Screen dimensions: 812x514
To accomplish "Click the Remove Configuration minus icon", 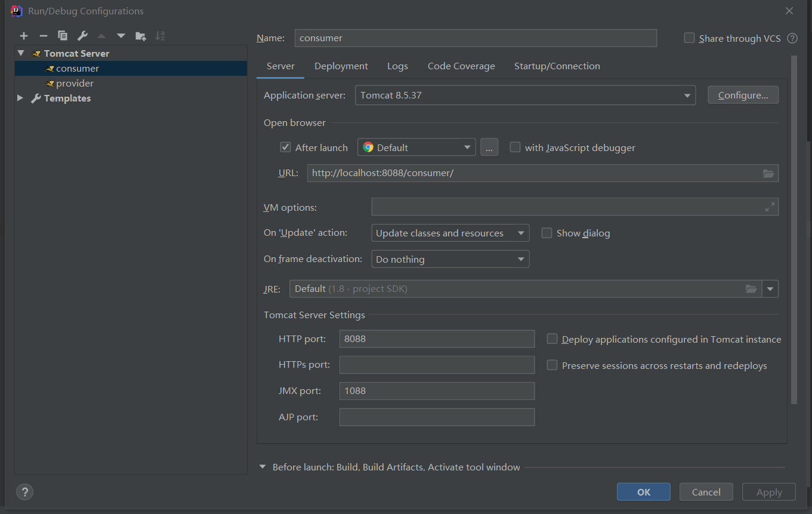I will click(43, 36).
